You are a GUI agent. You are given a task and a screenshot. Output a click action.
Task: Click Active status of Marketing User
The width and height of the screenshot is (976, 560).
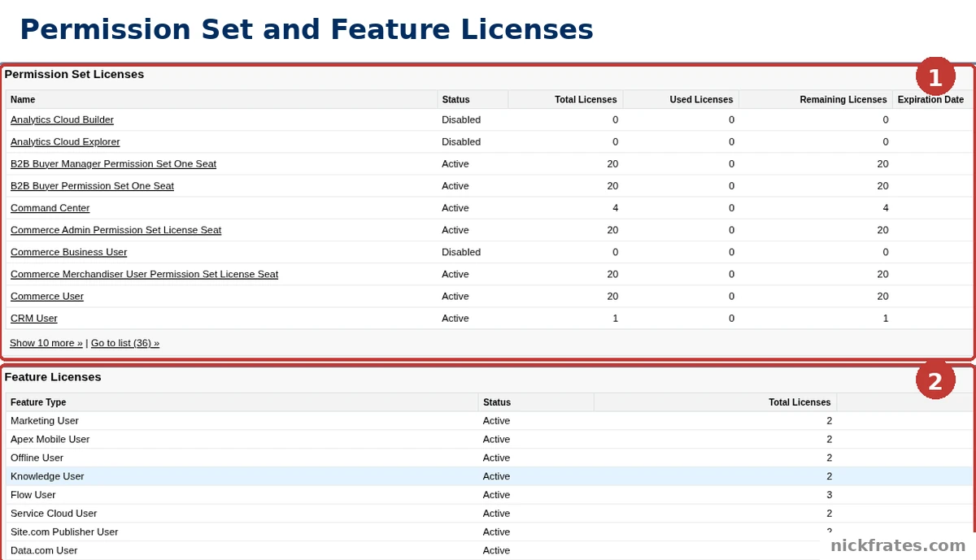click(x=496, y=420)
